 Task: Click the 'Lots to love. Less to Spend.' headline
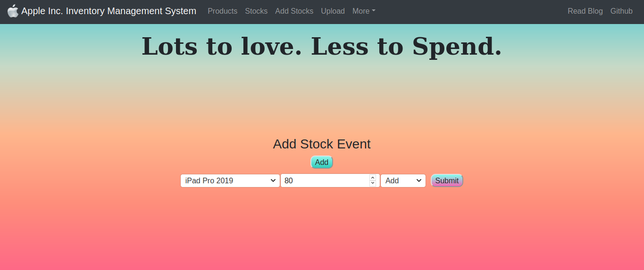pyautogui.click(x=322, y=46)
